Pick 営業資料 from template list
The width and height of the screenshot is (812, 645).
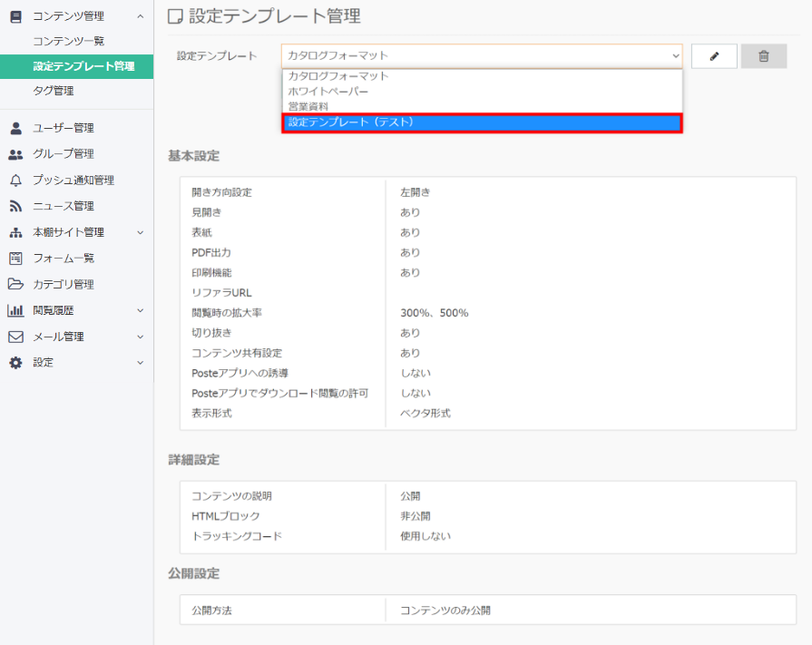[308, 106]
